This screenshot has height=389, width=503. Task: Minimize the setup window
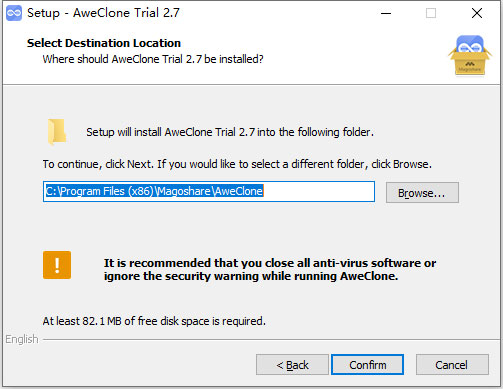(386, 13)
